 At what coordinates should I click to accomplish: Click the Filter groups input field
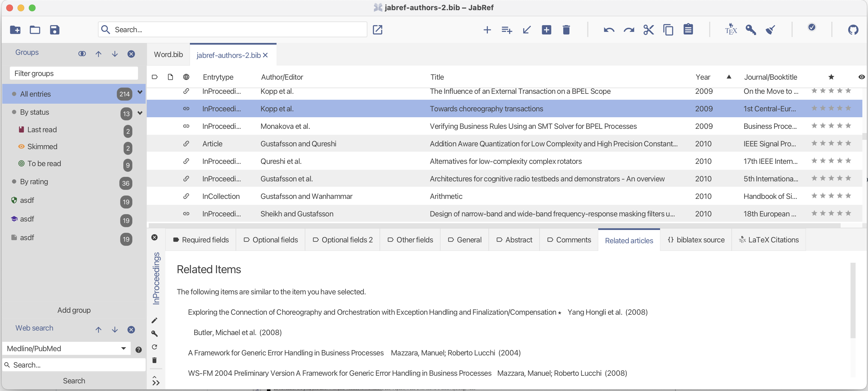point(74,73)
